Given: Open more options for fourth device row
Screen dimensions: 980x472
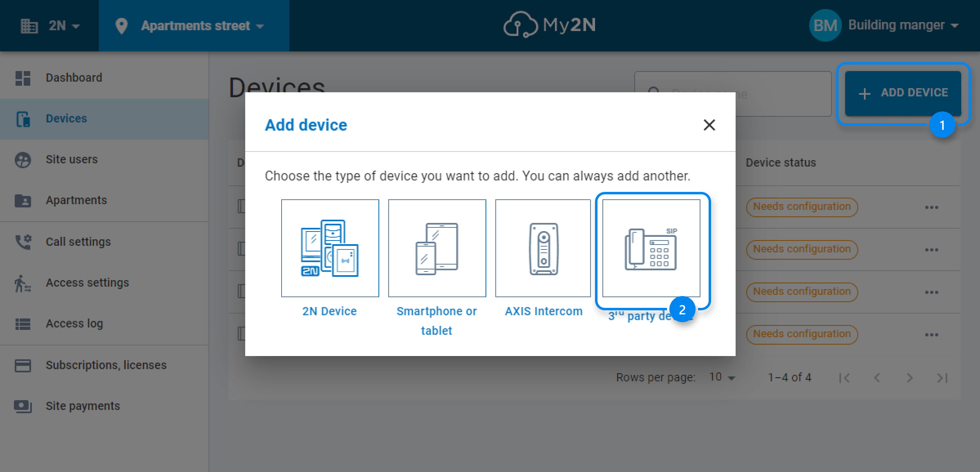Looking at the screenshot, I should point(932,335).
